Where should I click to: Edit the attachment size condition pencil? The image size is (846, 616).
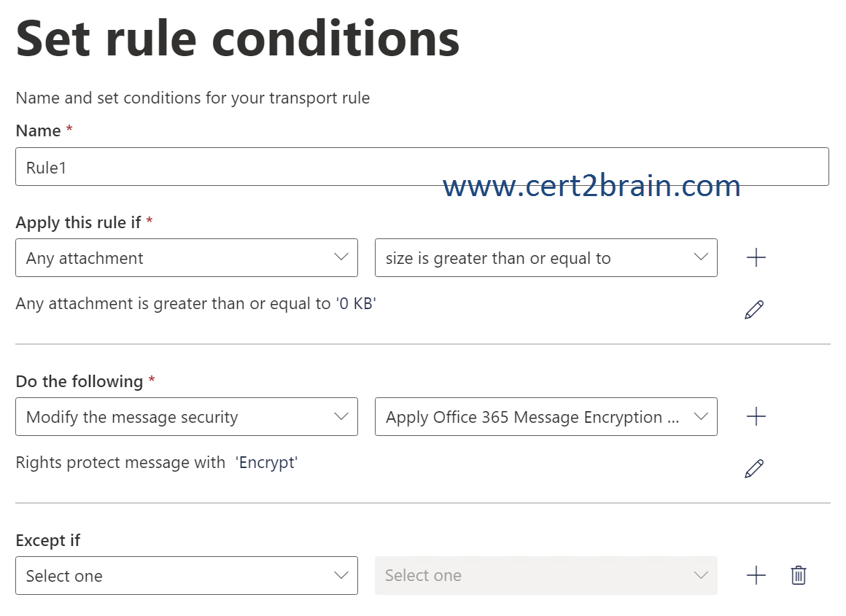point(753,310)
